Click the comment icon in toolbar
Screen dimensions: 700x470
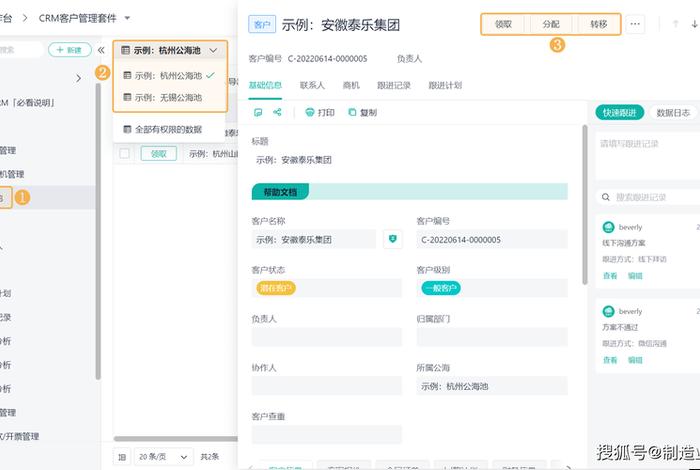tap(258, 112)
